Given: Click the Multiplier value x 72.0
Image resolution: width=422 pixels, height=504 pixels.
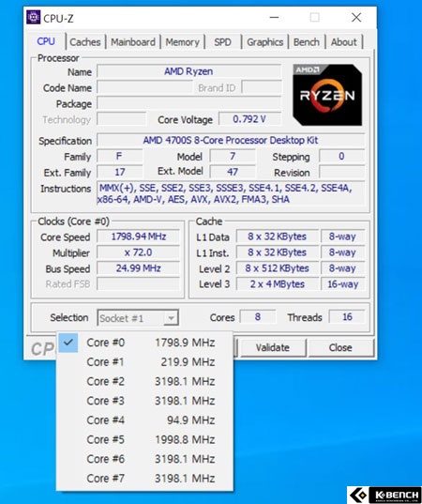Looking at the screenshot, I should point(139,252).
